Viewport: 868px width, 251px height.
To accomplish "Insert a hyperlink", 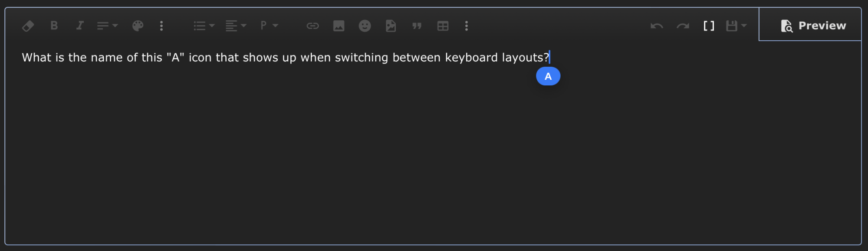I will coord(312,26).
